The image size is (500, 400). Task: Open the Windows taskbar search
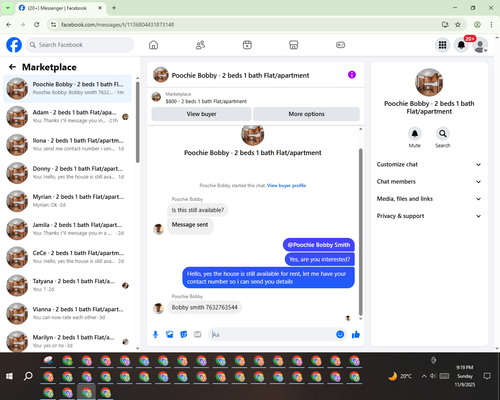coord(28,376)
